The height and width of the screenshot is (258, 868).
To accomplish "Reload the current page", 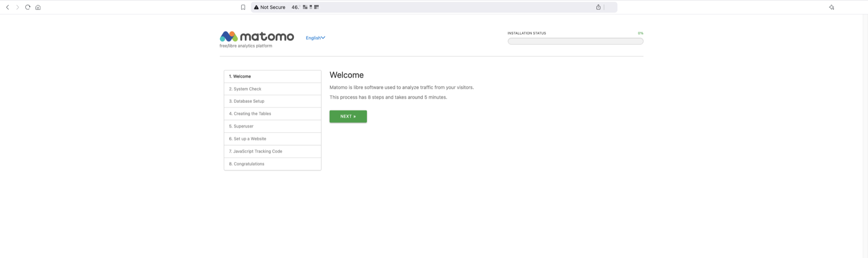I will [28, 7].
